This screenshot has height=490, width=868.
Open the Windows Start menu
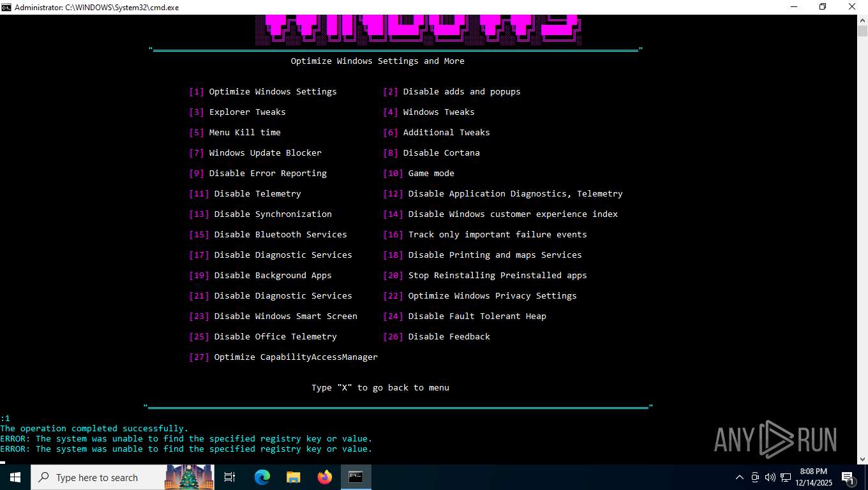[15, 477]
